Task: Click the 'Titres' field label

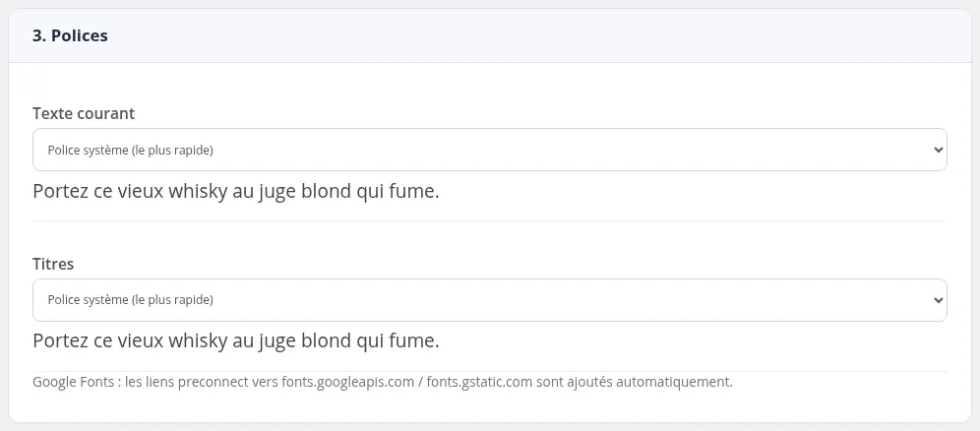Action: tap(53, 265)
